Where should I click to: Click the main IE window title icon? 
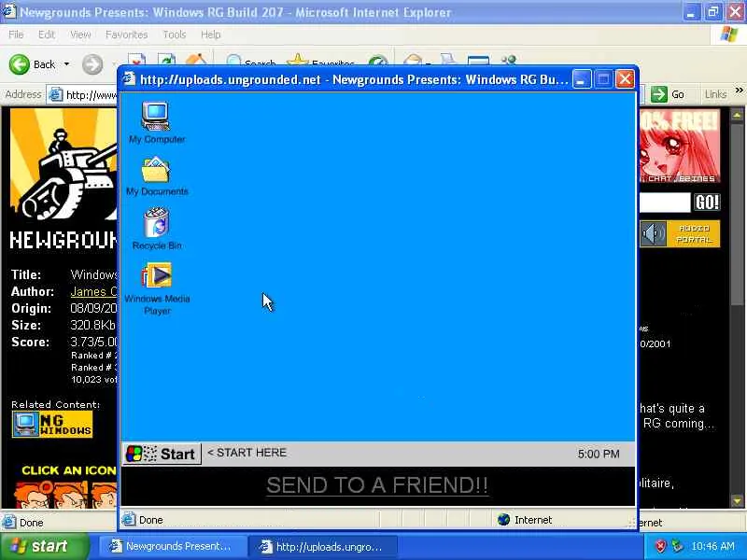tap(9, 10)
